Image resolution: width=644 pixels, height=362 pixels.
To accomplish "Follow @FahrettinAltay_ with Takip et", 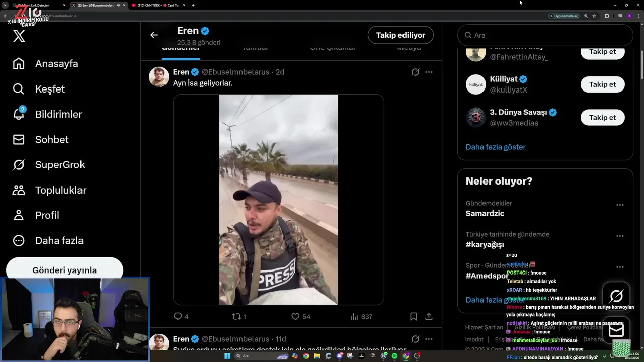I will (x=602, y=52).
